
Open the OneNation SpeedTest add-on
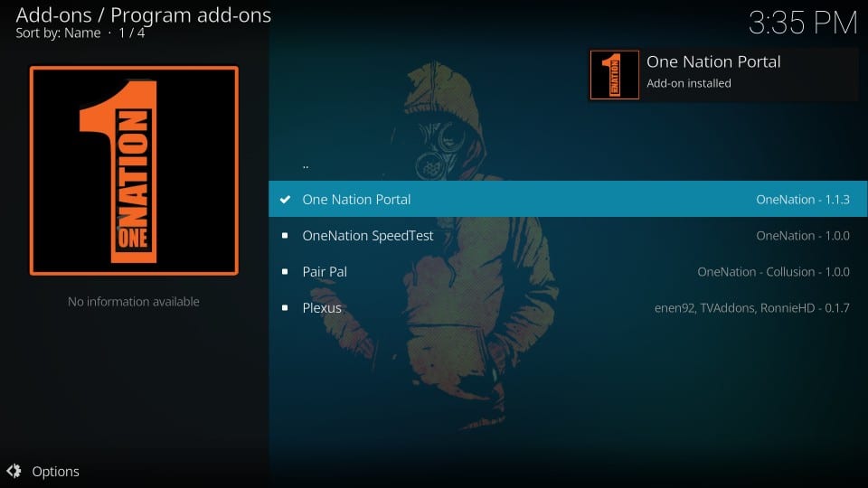[x=568, y=235]
